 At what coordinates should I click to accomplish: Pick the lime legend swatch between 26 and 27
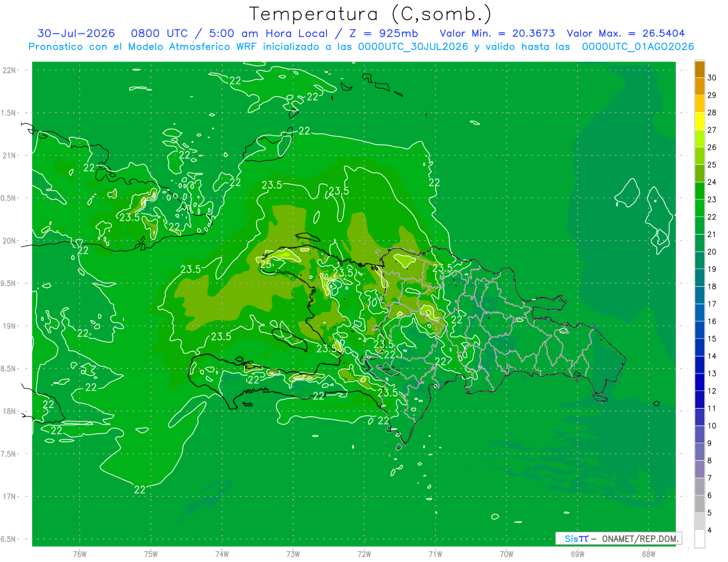[x=699, y=139]
